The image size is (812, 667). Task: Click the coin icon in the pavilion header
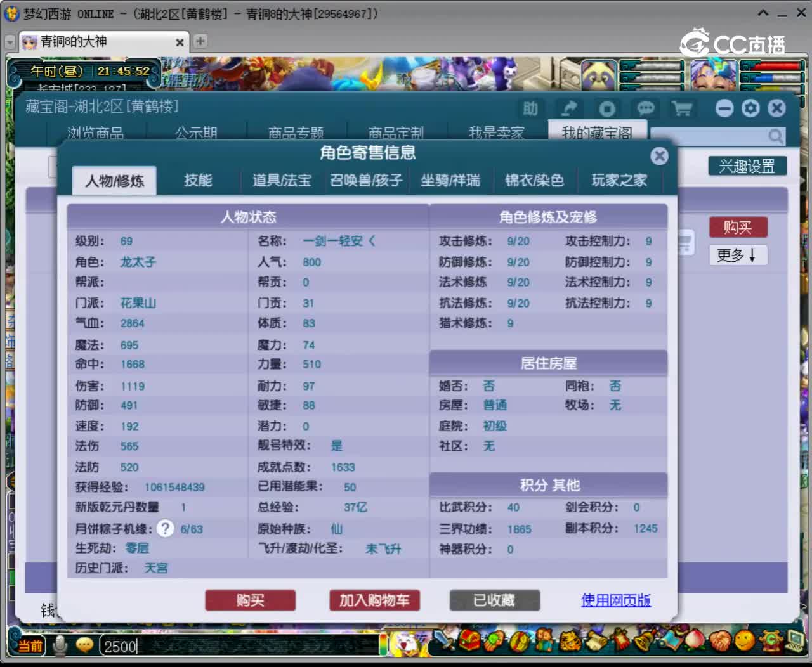tap(607, 109)
